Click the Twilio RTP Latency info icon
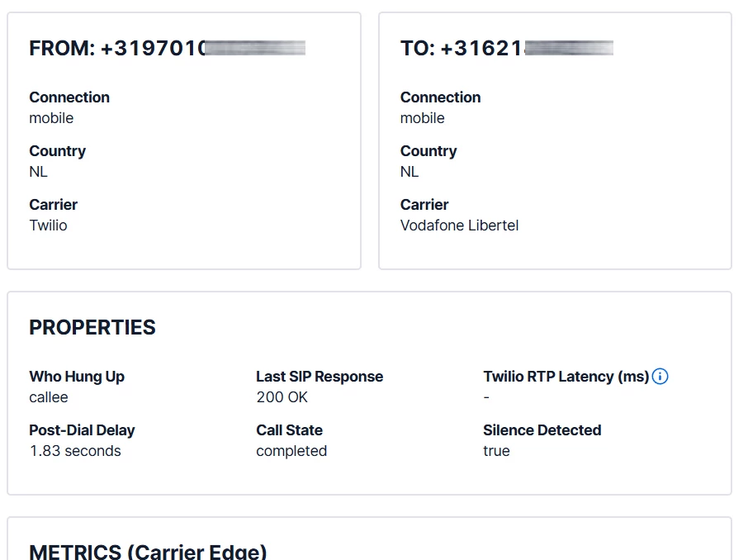Viewport: 748px width, 560px height. point(660,377)
